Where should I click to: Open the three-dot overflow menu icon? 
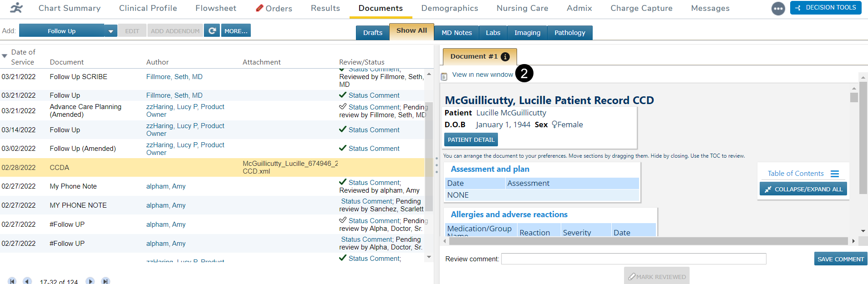778,9
